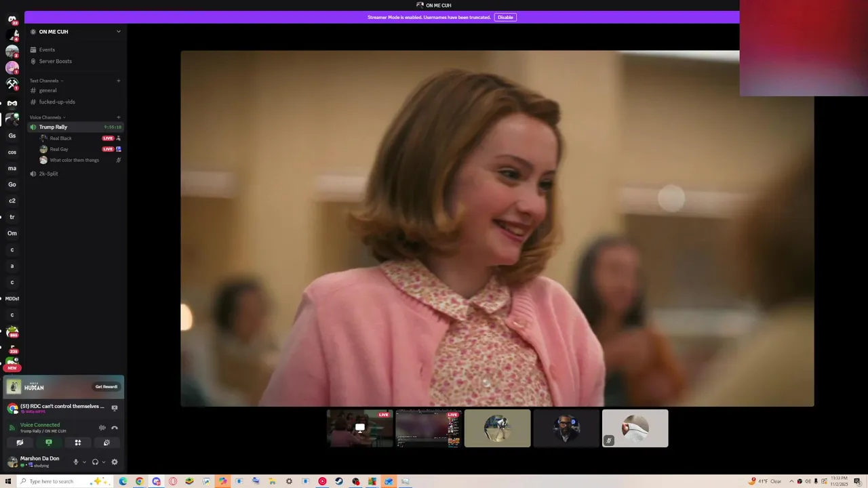Image resolution: width=868 pixels, height=488 pixels.
Task: Open the ON ME CUH server dropdown menu
Action: click(118, 31)
